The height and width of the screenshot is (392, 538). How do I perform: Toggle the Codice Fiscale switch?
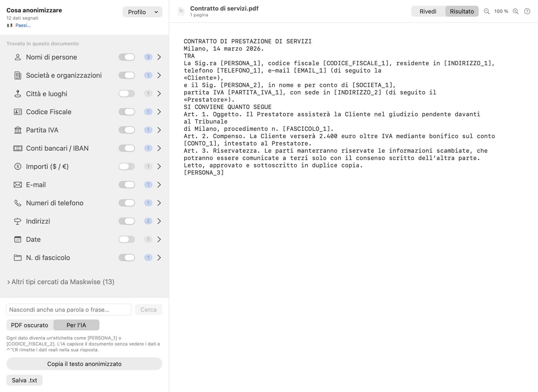coord(127,112)
